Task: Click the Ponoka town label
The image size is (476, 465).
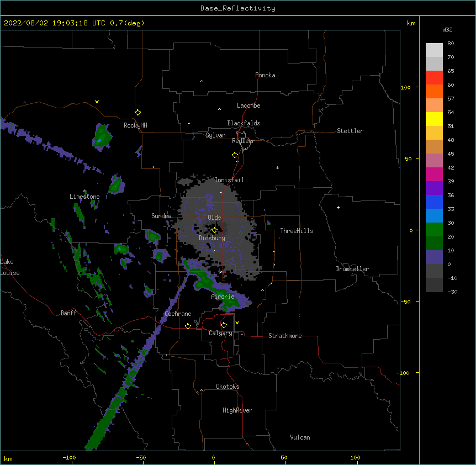Action: [265, 75]
